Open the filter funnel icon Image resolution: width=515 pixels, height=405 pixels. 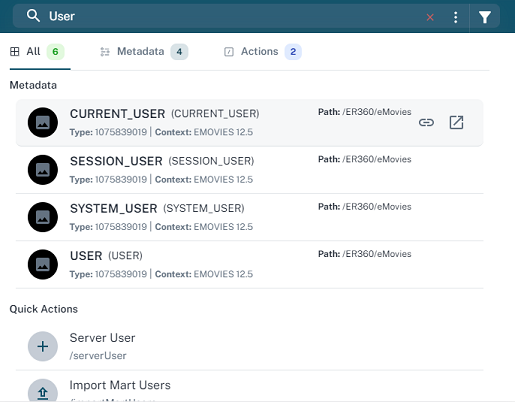[x=485, y=17]
